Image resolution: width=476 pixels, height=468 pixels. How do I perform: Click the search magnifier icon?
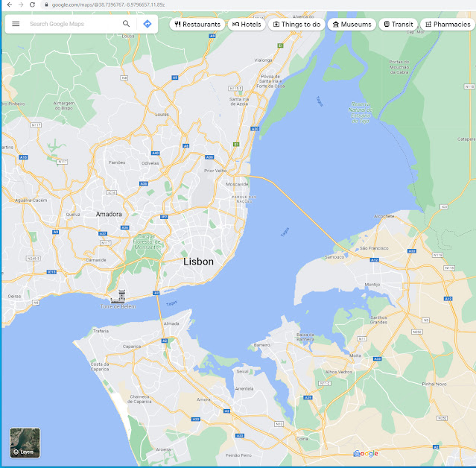click(127, 24)
